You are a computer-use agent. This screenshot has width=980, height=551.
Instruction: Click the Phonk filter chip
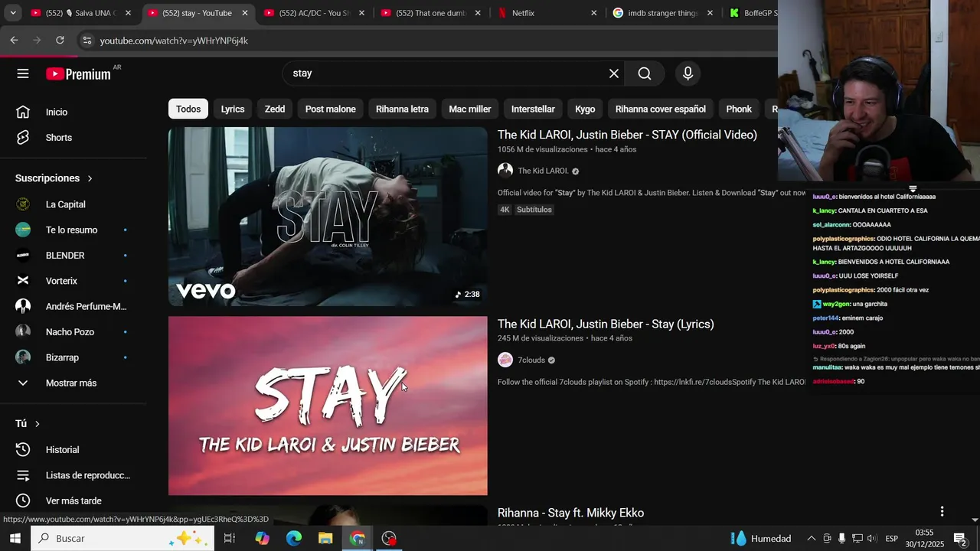739,109
